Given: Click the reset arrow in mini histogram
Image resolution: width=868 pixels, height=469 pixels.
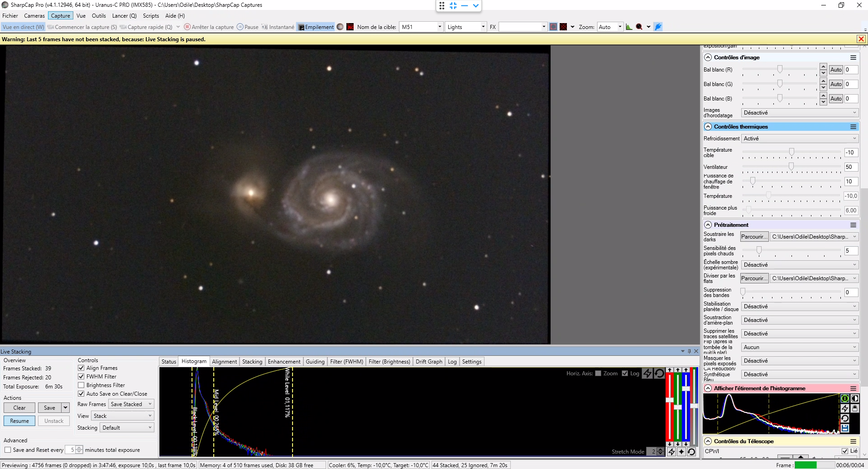Looking at the screenshot, I should (x=845, y=418).
